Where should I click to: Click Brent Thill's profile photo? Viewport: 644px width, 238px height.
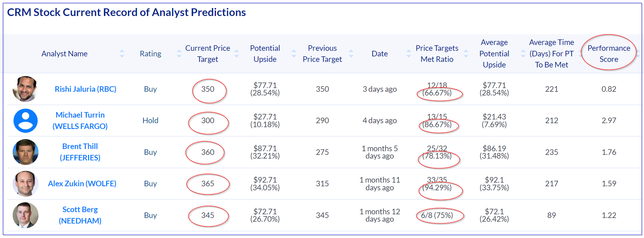coord(26,152)
